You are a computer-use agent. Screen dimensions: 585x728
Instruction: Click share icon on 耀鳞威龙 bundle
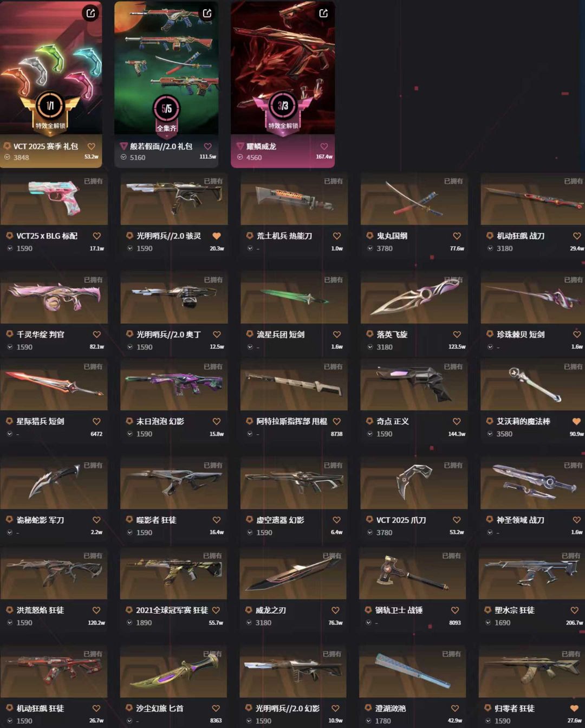click(323, 13)
